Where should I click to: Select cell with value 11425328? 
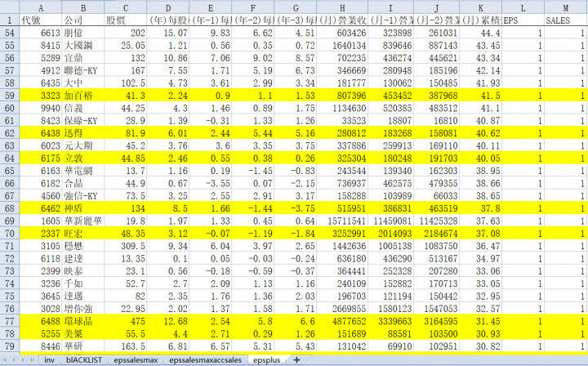[x=436, y=221]
